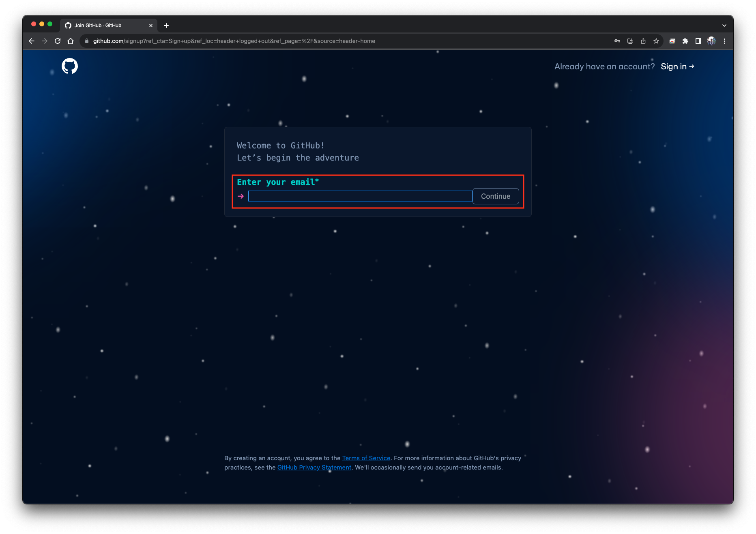Click the install app icon in address bar

(x=630, y=41)
